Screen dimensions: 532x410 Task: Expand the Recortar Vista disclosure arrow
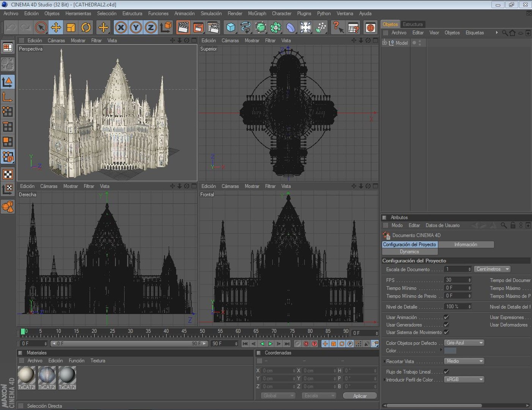384,361
